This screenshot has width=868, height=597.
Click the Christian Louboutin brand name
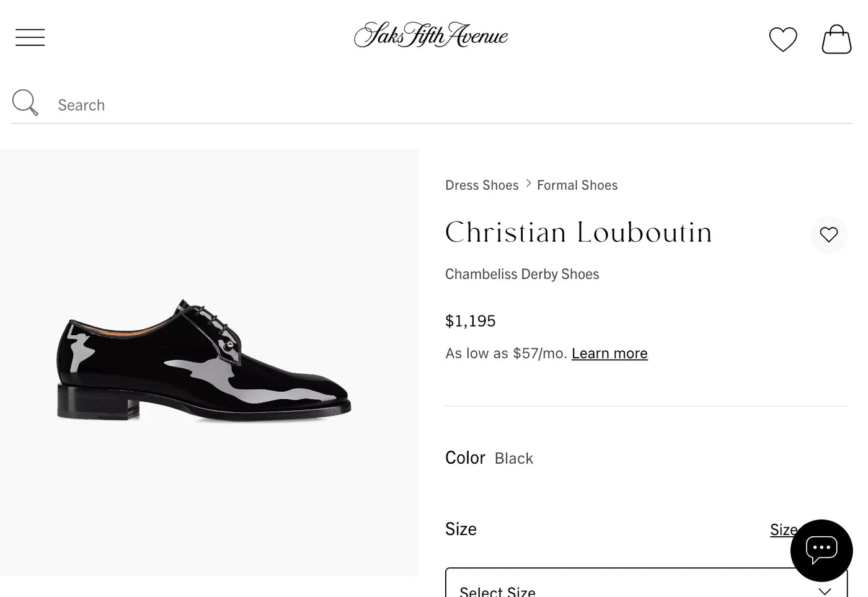click(x=578, y=233)
